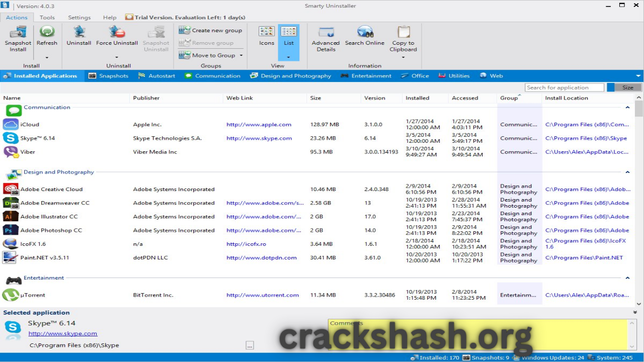Image resolution: width=644 pixels, height=362 pixels.
Task: Open the http://www.apple.com link
Action: click(259, 124)
